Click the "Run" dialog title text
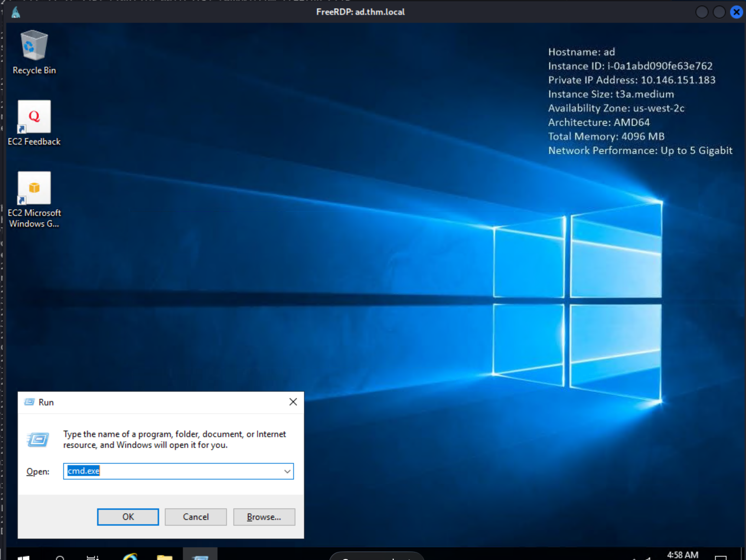 tap(46, 402)
